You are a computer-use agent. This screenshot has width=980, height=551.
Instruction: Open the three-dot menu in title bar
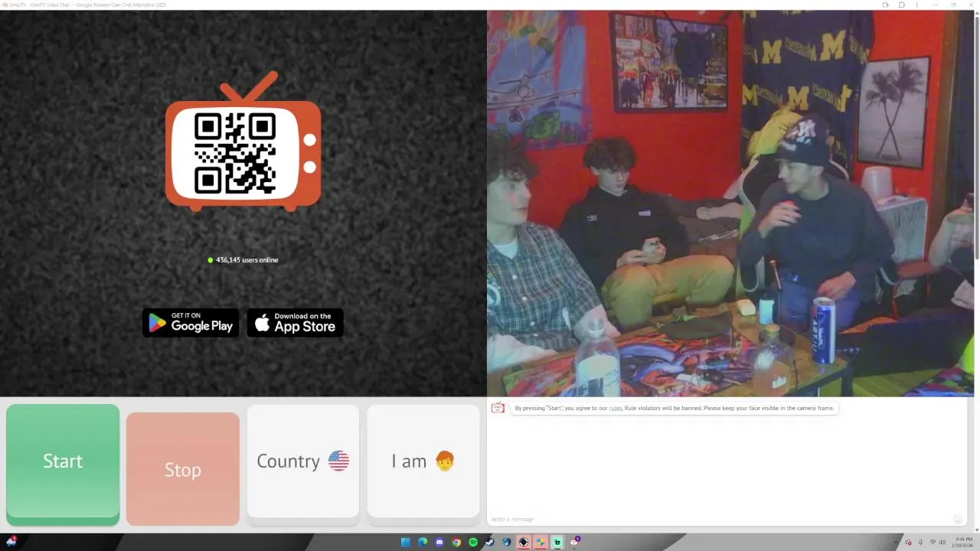point(917,5)
